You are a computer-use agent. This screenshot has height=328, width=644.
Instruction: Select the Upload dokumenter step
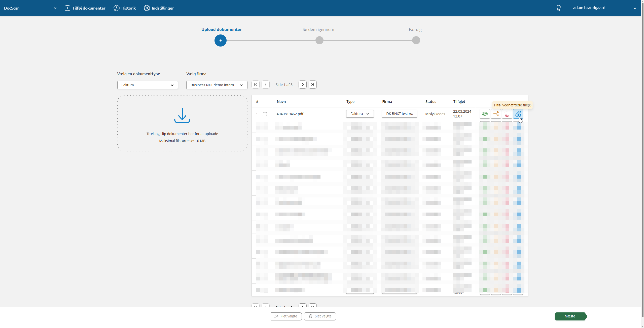coord(220,40)
